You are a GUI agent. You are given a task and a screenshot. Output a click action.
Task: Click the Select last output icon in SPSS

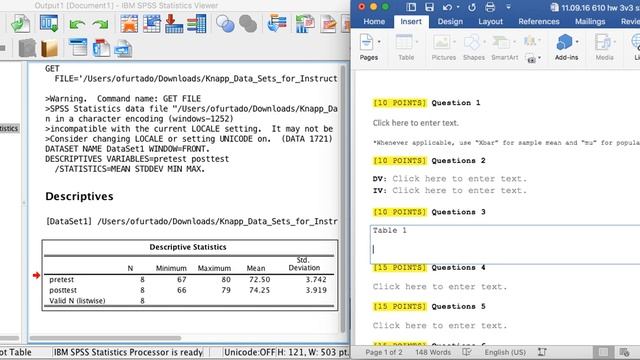(x=277, y=24)
